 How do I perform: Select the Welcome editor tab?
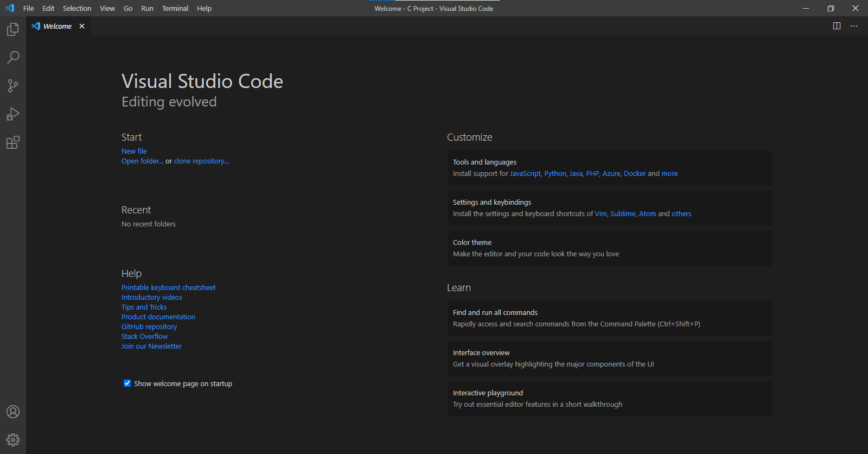tap(58, 26)
